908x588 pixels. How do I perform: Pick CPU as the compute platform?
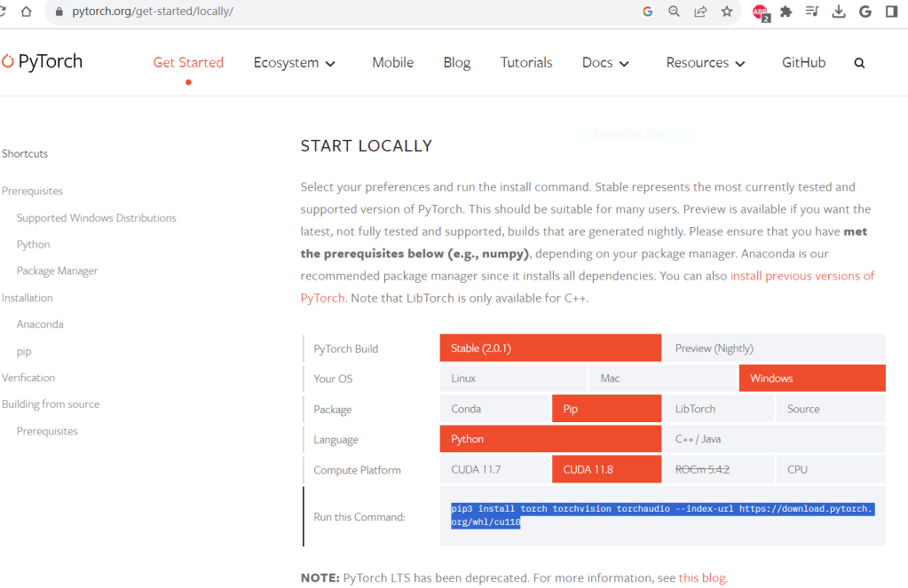tap(830, 470)
